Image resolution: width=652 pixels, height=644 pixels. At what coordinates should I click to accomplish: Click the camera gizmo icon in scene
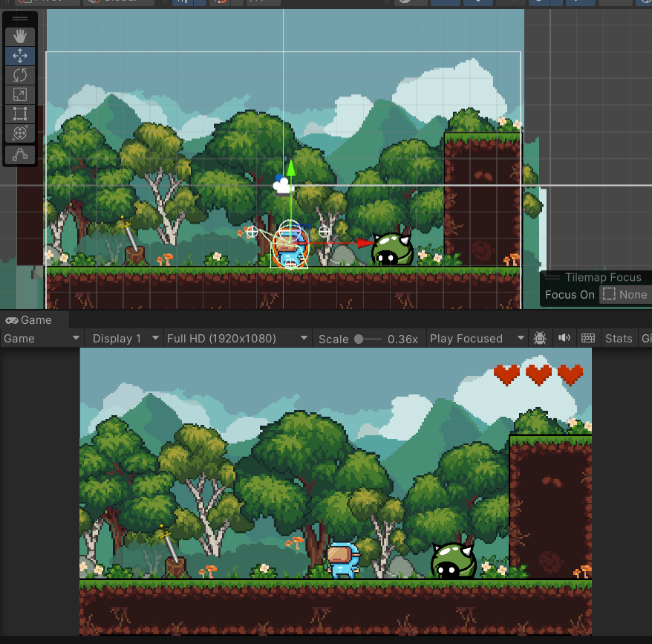pos(282,186)
